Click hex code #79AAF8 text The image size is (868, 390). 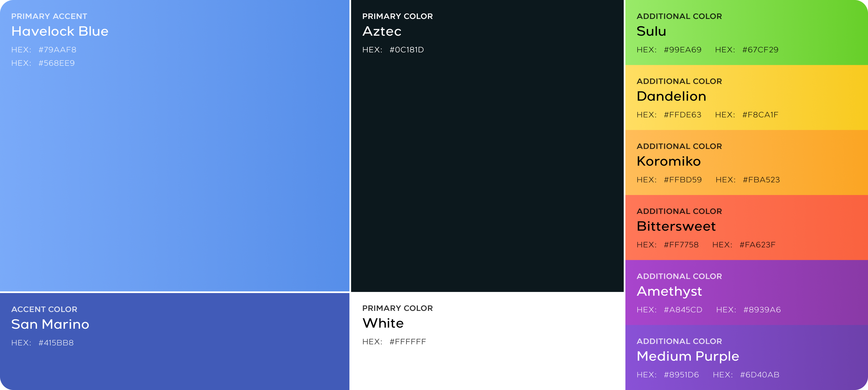[57, 50]
